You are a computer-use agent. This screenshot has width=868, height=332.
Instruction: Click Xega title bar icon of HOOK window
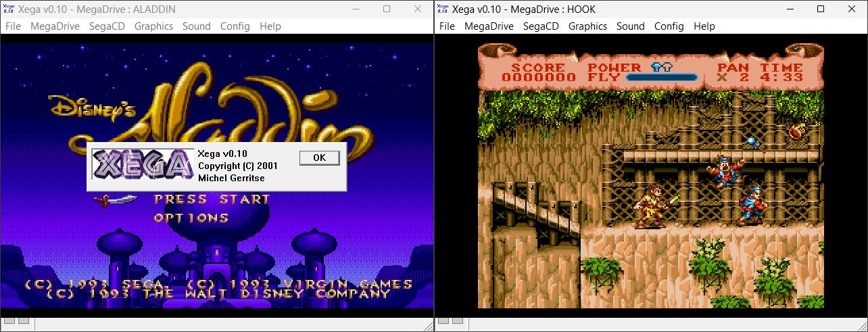coord(443,9)
